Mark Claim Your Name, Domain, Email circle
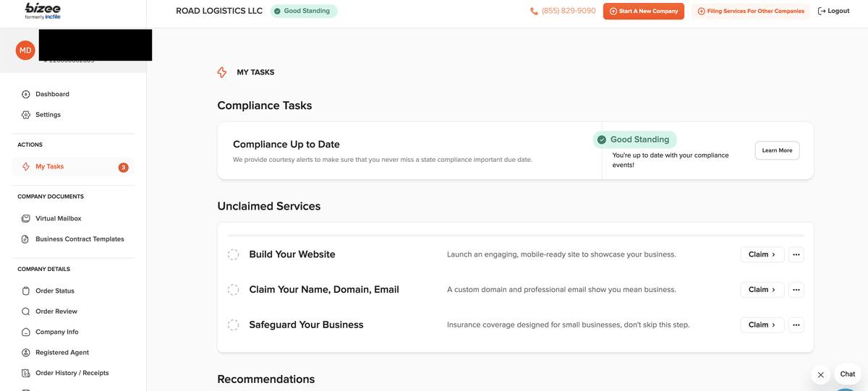The width and height of the screenshot is (868, 391). 233,290
